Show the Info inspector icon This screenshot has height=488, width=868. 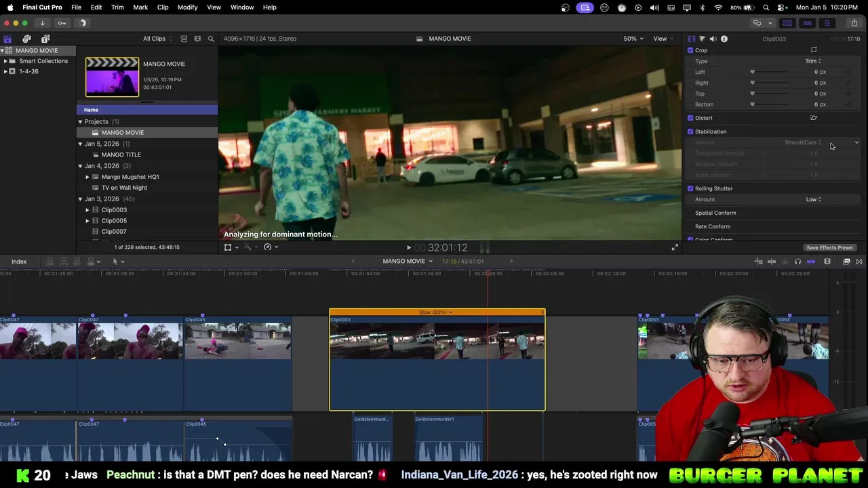724,39
